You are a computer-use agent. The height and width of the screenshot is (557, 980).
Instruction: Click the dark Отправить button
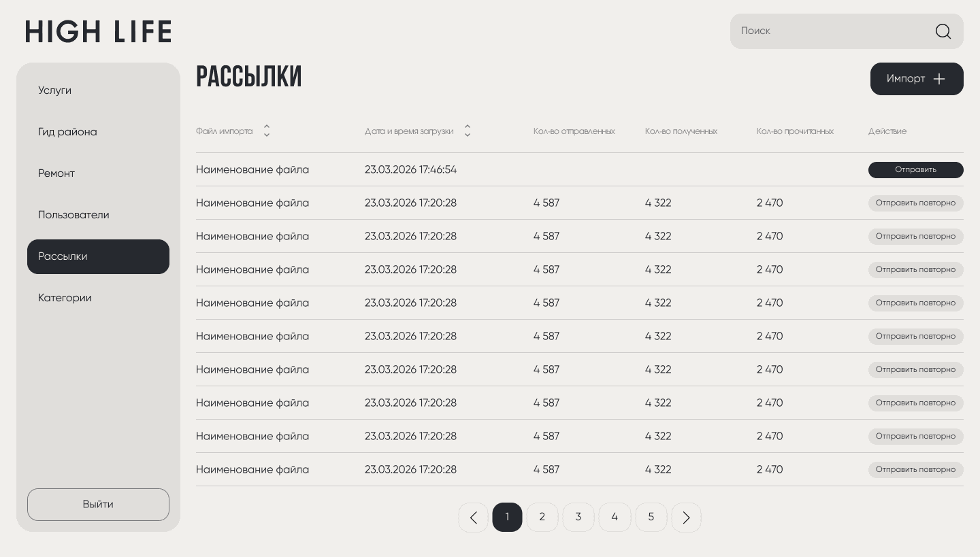click(x=915, y=170)
